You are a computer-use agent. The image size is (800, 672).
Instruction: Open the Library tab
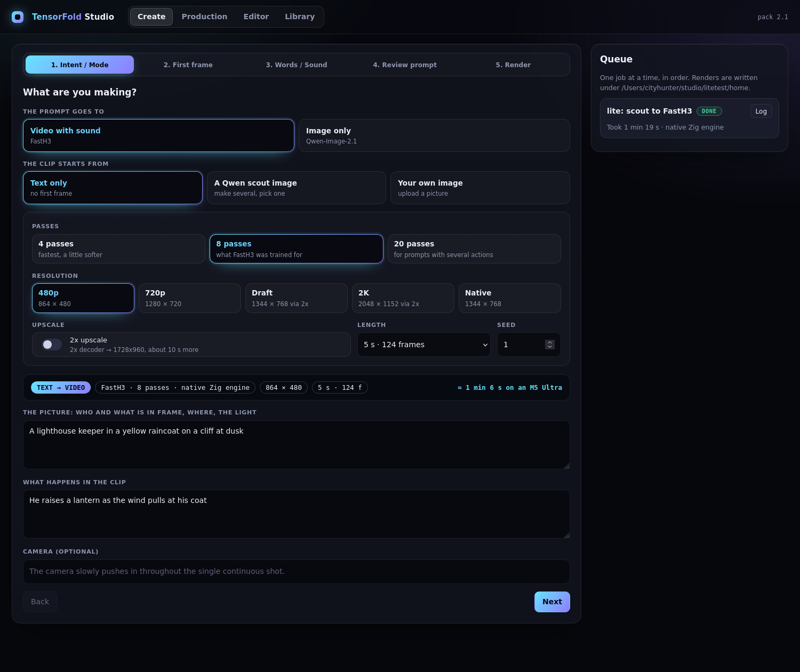(x=300, y=17)
